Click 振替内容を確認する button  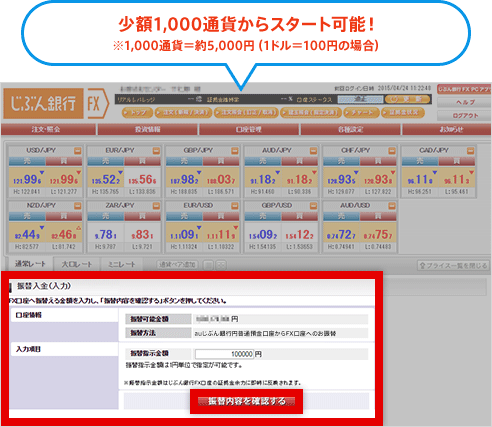click(247, 401)
